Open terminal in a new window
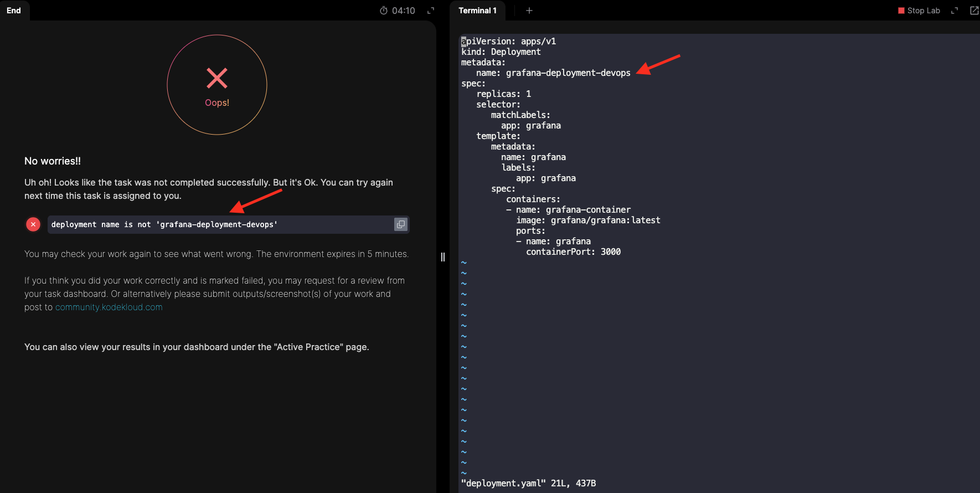 tap(974, 11)
